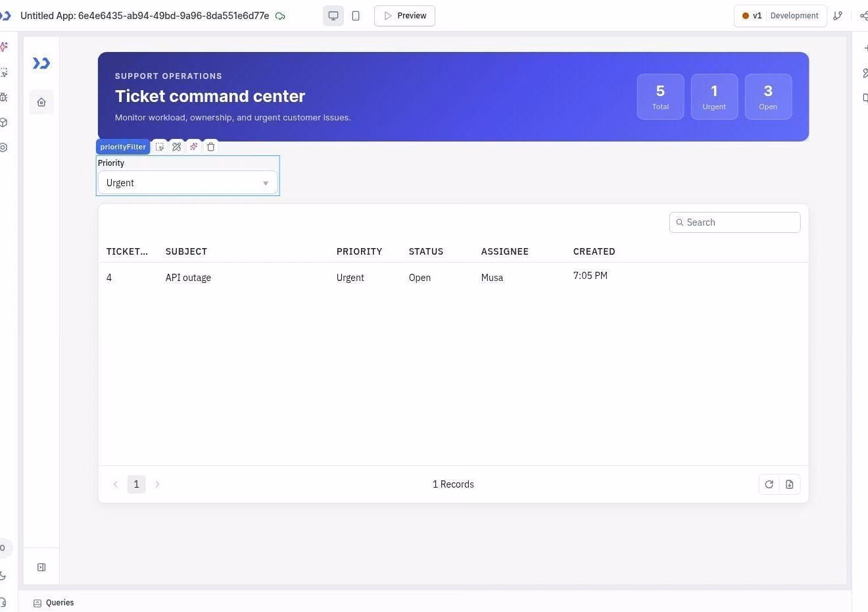Switch to desktop layout view
This screenshot has width=868, height=612.
pos(333,16)
